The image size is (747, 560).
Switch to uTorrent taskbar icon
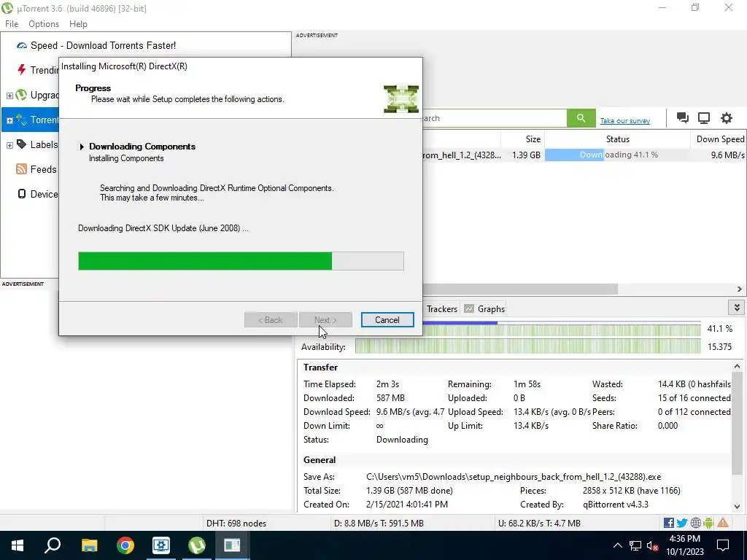197,545
